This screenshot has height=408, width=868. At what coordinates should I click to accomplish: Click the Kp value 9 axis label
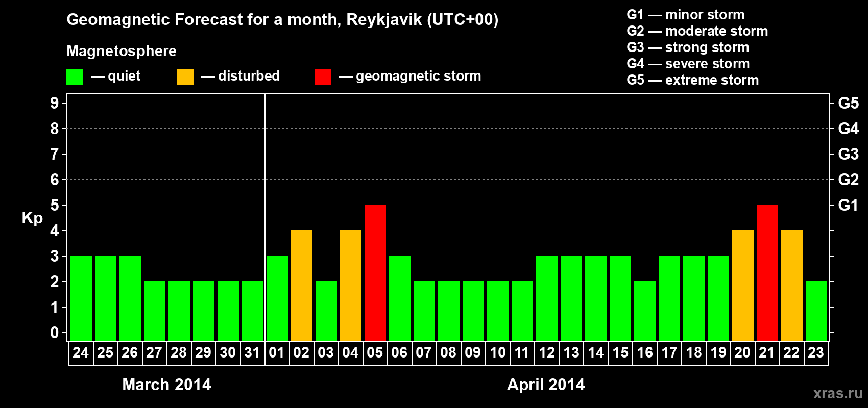(x=55, y=103)
